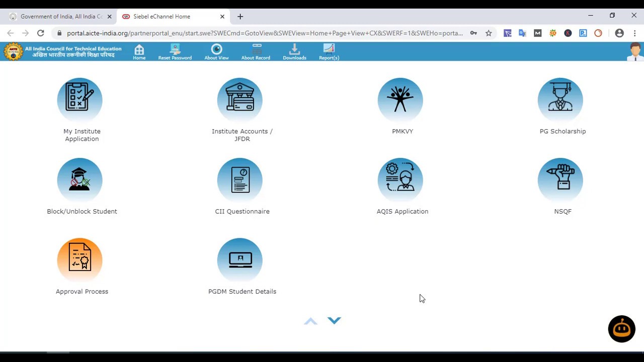Viewport: 644px width, 362px height.
Task: Show more tiles with down chevron
Action: coord(334,320)
